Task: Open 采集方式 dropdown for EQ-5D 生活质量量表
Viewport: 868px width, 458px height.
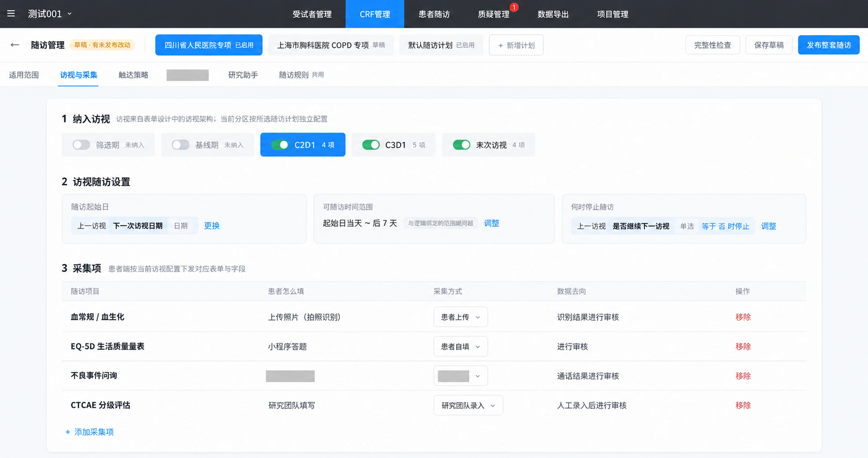Action: tap(460, 346)
